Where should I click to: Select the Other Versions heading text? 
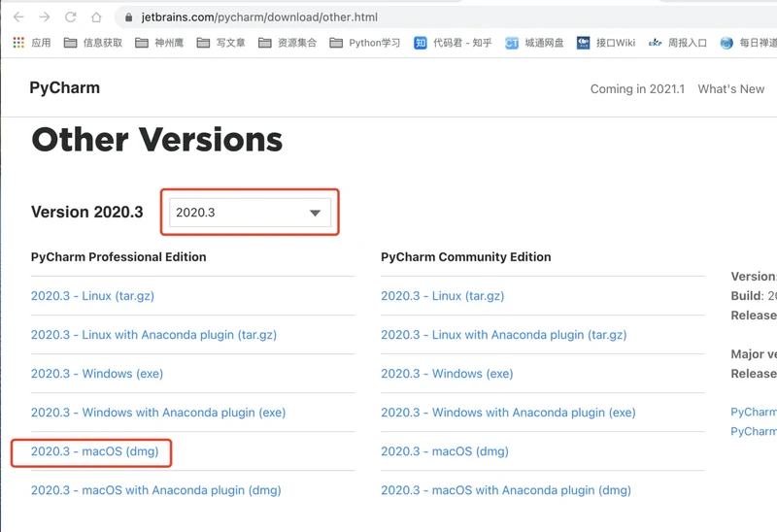point(157,139)
